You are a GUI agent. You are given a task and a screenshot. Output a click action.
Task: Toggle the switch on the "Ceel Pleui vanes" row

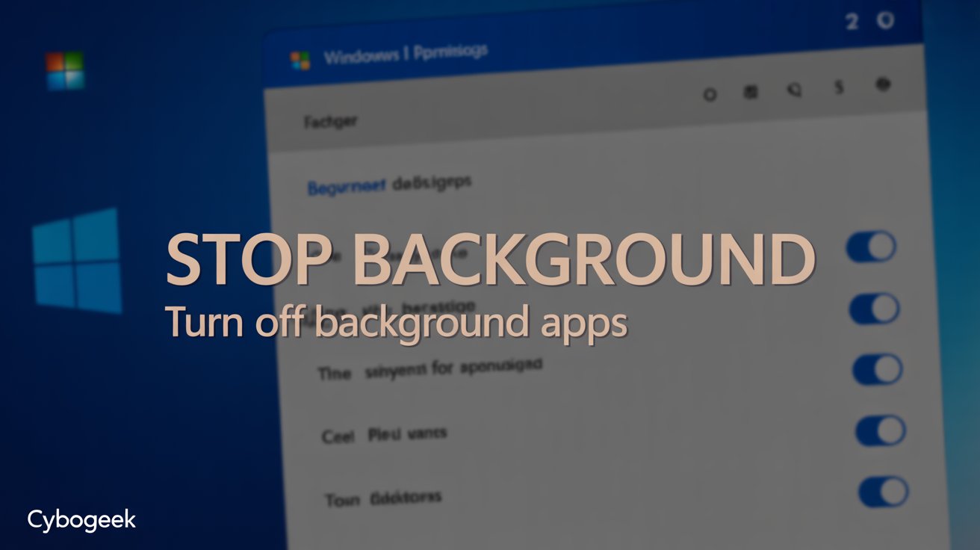tap(880, 431)
